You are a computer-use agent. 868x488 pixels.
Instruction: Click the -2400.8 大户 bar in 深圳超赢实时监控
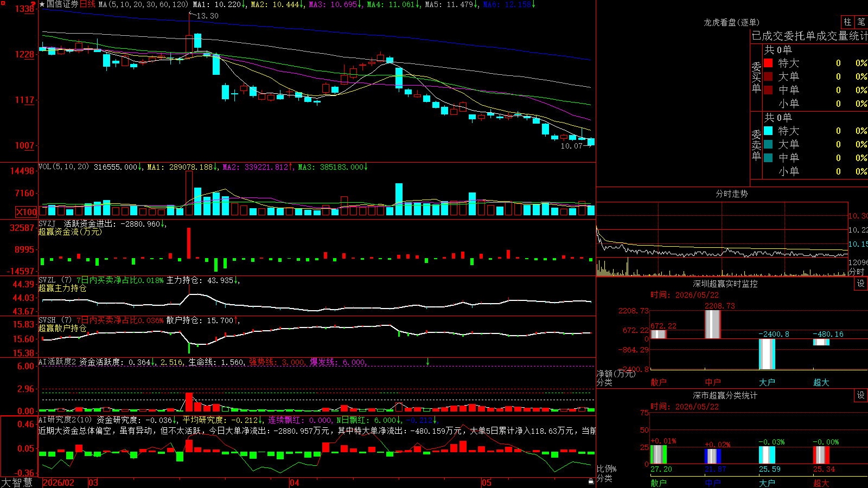pos(767,354)
